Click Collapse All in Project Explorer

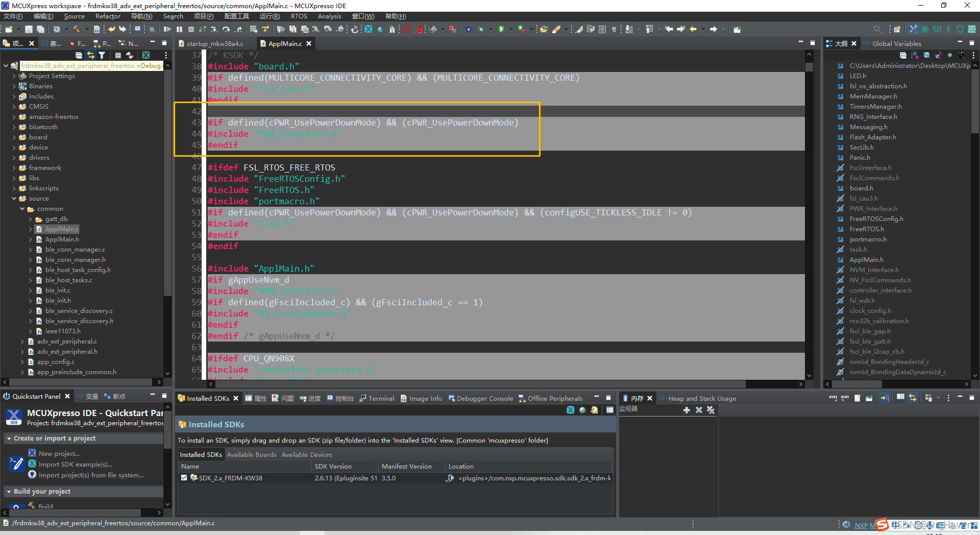tap(79, 55)
